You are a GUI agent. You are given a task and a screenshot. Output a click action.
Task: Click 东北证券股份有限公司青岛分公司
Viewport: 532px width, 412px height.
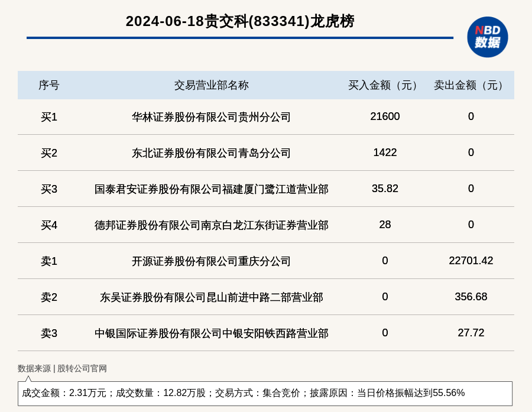tap(212, 153)
